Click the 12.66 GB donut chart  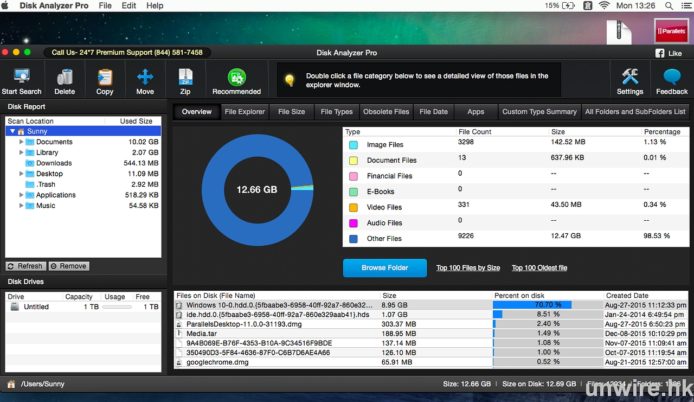pos(257,190)
